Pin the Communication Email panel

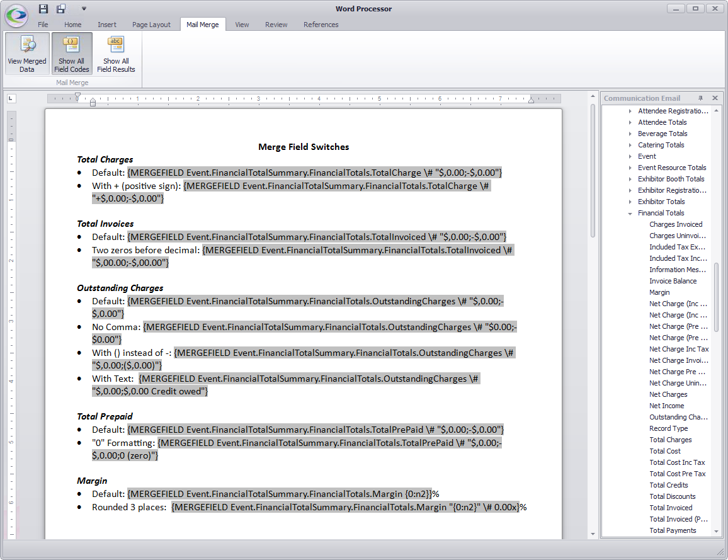coord(701,98)
